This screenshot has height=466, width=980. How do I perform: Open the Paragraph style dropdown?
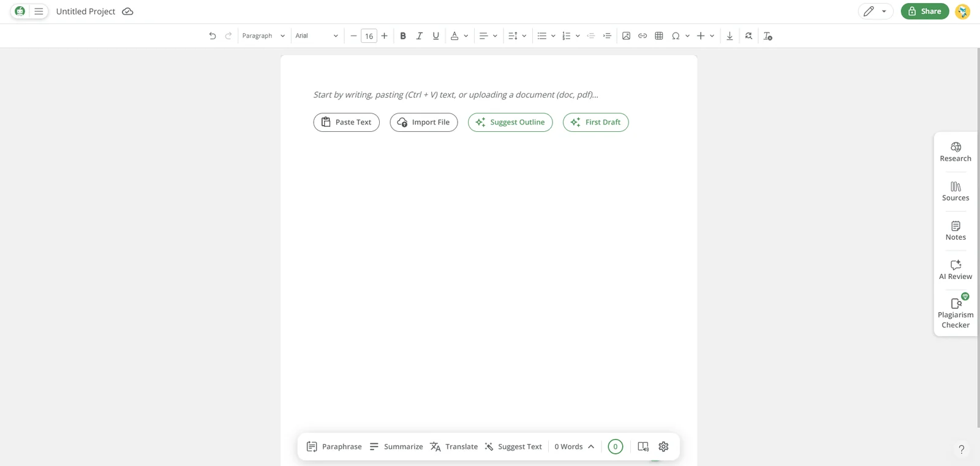click(263, 36)
